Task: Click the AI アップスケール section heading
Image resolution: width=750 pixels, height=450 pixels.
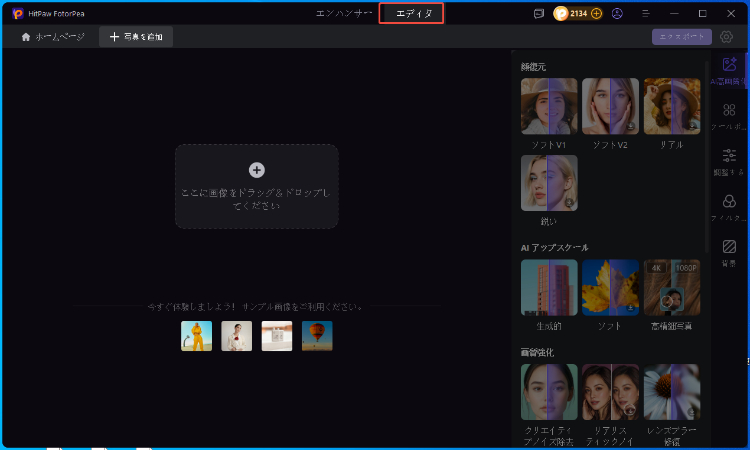Action: (554, 248)
